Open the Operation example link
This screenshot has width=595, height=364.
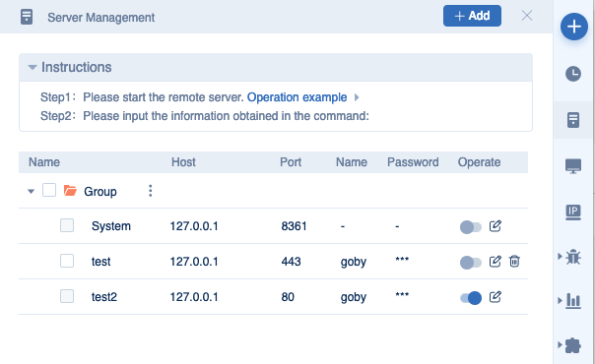(297, 97)
